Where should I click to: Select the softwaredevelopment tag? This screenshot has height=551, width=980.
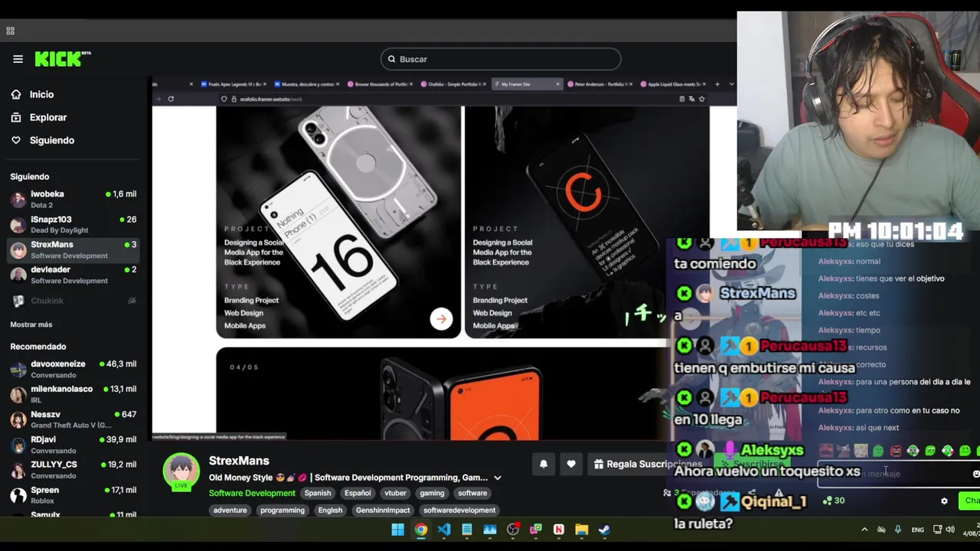click(459, 510)
